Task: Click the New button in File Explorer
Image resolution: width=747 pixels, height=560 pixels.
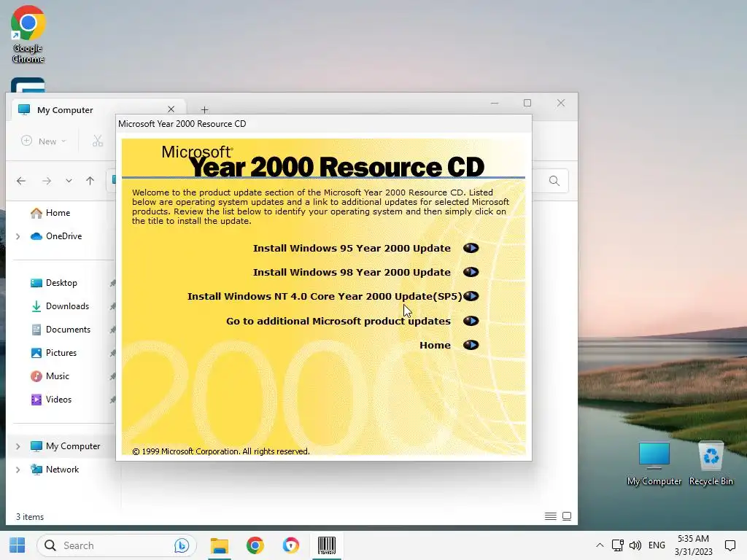Action: point(44,141)
